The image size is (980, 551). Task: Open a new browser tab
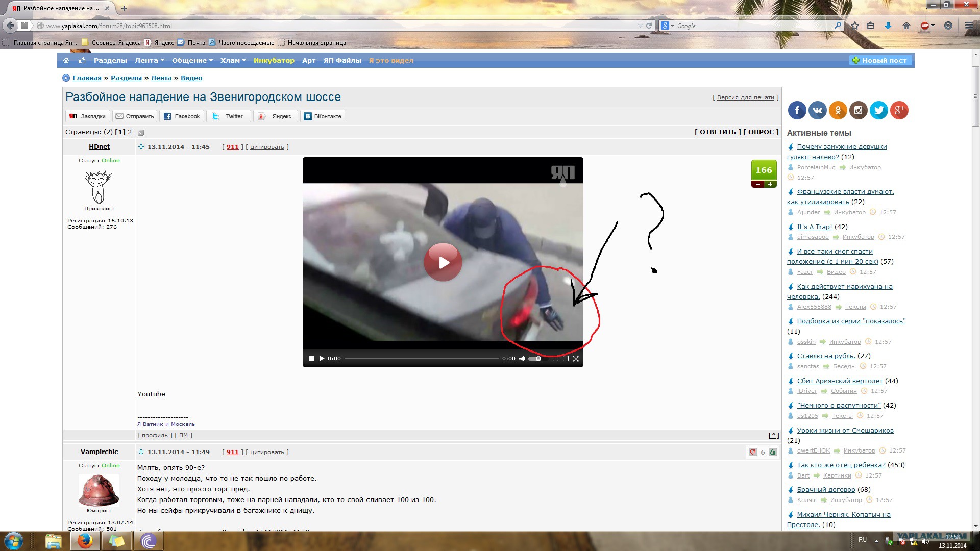click(x=124, y=8)
